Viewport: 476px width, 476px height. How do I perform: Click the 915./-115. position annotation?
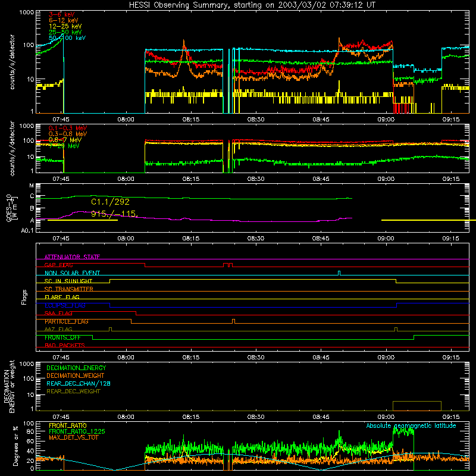click(114, 214)
